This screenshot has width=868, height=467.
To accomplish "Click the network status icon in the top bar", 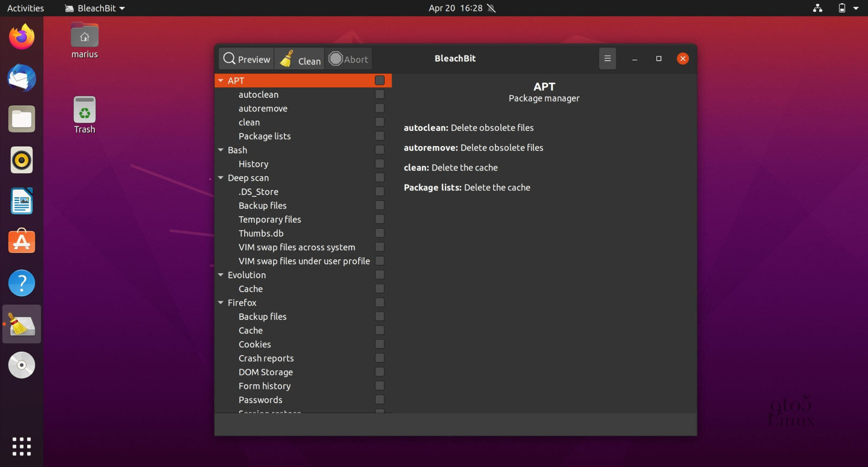I will [818, 8].
